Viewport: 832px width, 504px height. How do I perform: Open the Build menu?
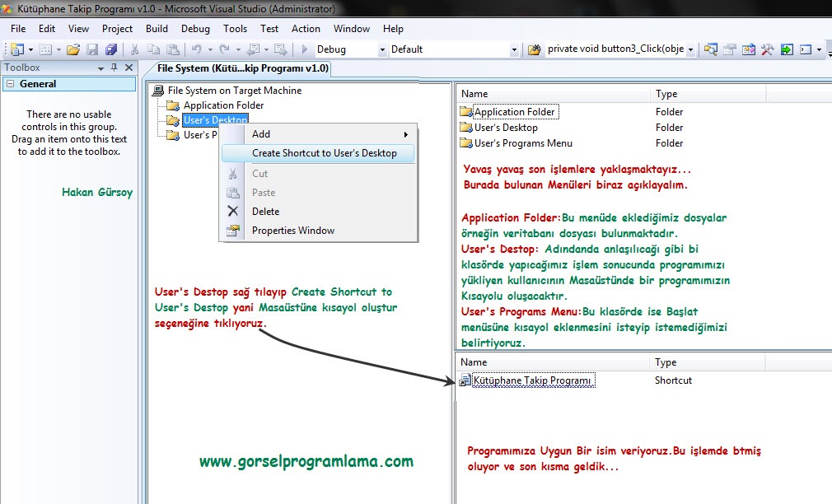pos(157,29)
